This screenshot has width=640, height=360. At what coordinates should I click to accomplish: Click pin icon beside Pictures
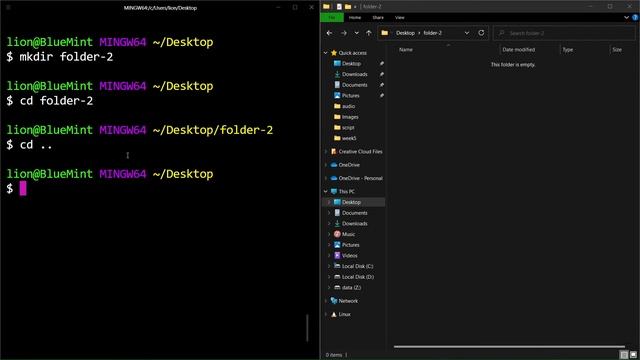pos(382,96)
